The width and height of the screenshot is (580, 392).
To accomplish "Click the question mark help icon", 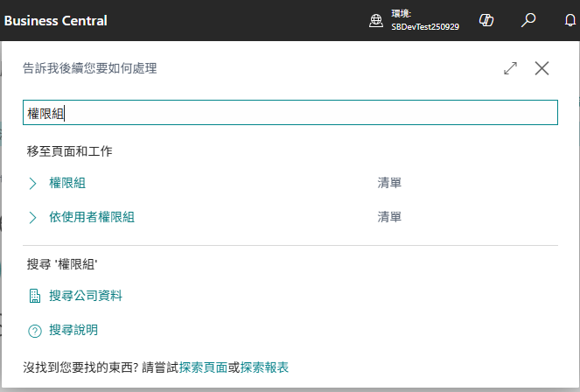I will click(35, 331).
